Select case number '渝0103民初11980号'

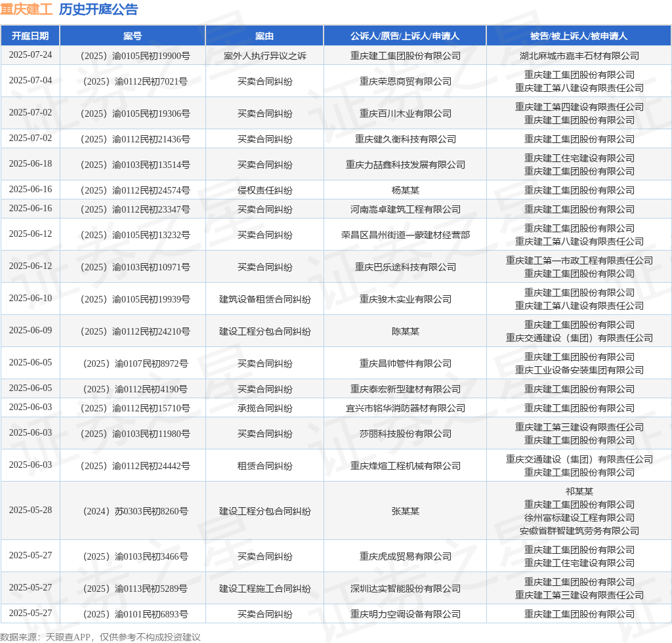pos(151,434)
